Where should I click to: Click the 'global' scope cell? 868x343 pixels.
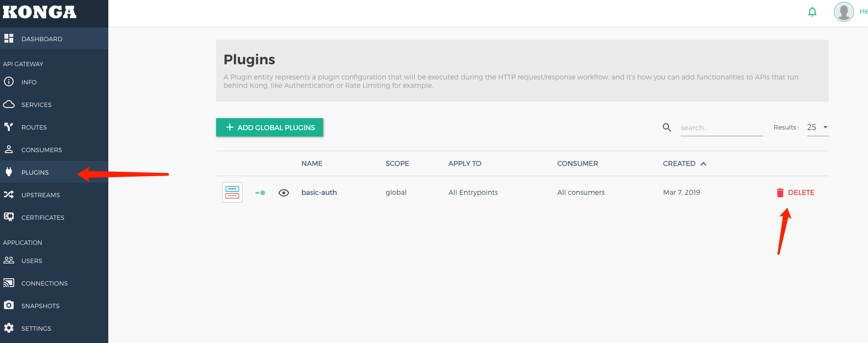396,192
